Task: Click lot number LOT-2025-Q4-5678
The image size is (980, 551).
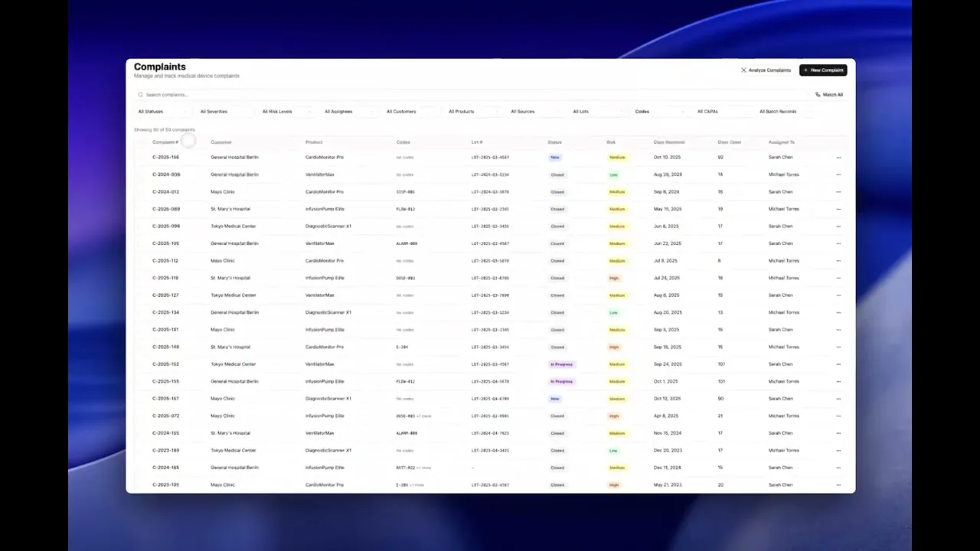Action: 490,381
